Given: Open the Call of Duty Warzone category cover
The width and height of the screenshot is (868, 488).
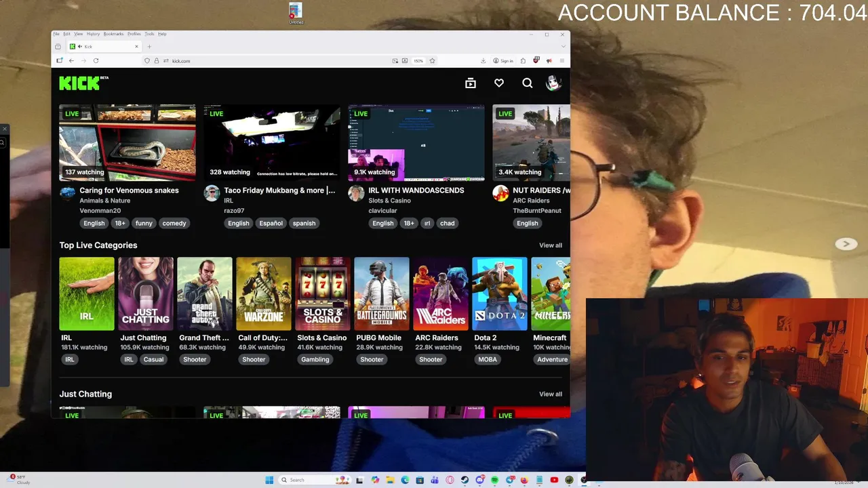Looking at the screenshot, I should click(264, 294).
